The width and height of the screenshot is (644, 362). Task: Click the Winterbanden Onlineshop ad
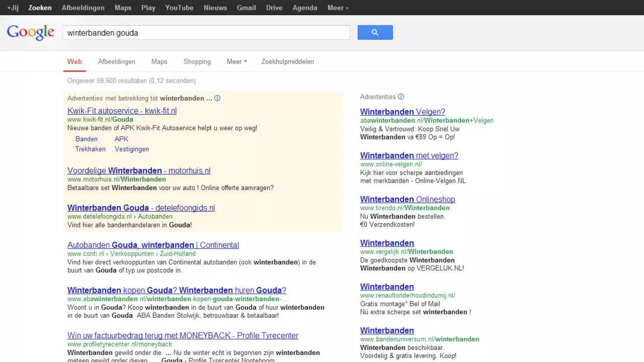click(x=408, y=199)
